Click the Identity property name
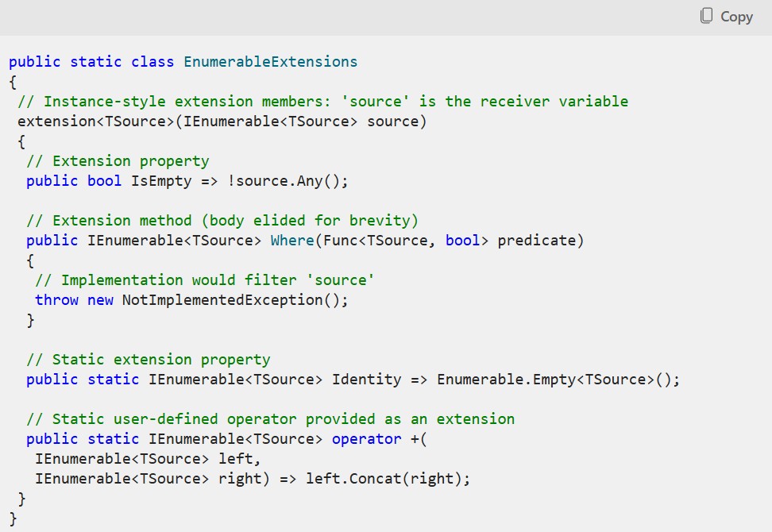Image resolution: width=772 pixels, height=532 pixels. point(366,379)
